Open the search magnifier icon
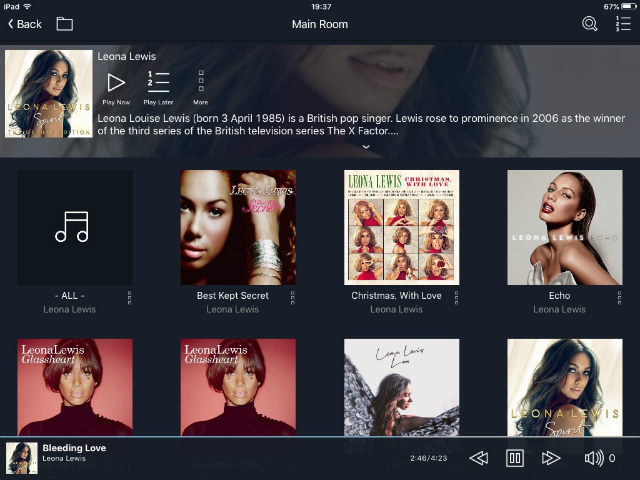Image resolution: width=640 pixels, height=480 pixels. pyautogui.click(x=589, y=24)
